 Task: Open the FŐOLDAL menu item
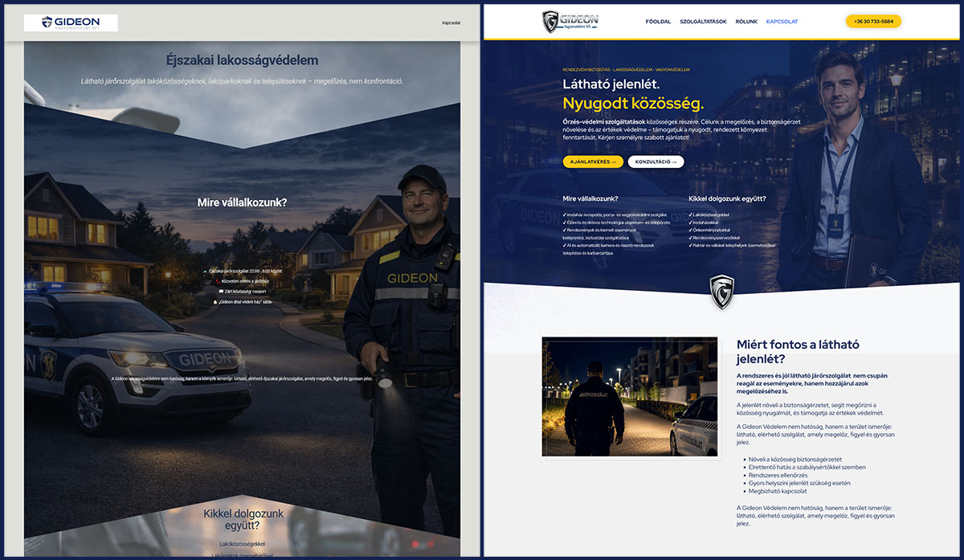658,22
